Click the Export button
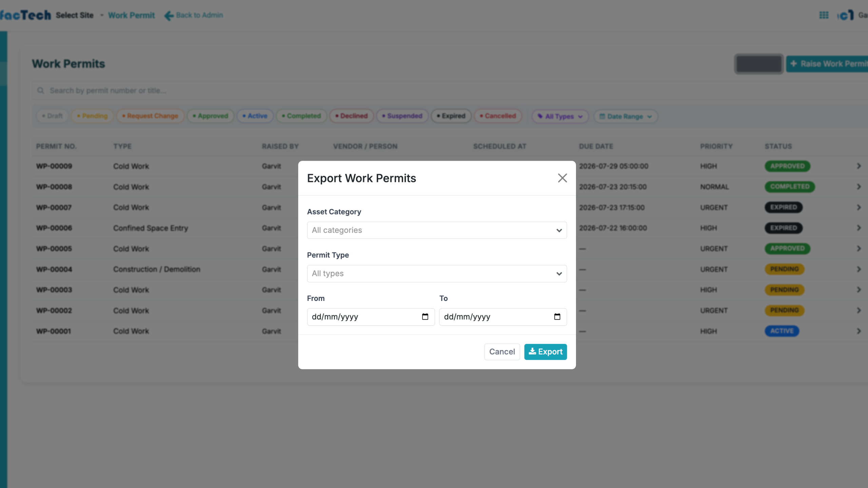 click(x=545, y=352)
